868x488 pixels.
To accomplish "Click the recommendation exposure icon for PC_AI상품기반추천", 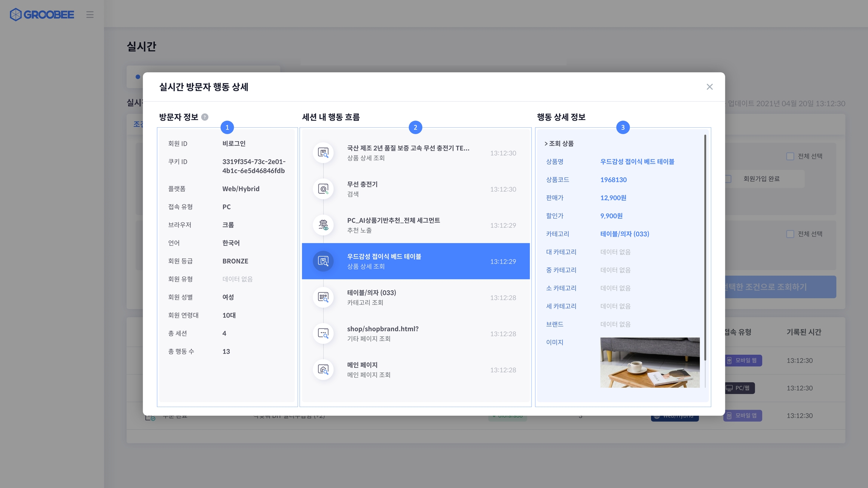I will click(x=323, y=225).
